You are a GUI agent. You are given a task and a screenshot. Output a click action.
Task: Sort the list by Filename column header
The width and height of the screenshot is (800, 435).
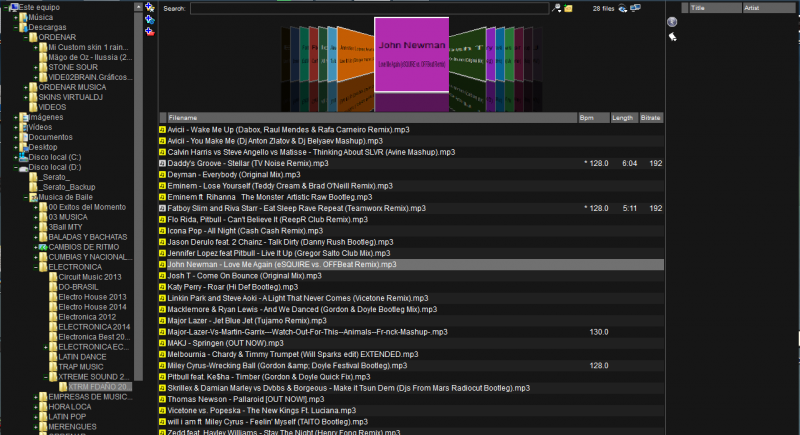tap(372, 118)
